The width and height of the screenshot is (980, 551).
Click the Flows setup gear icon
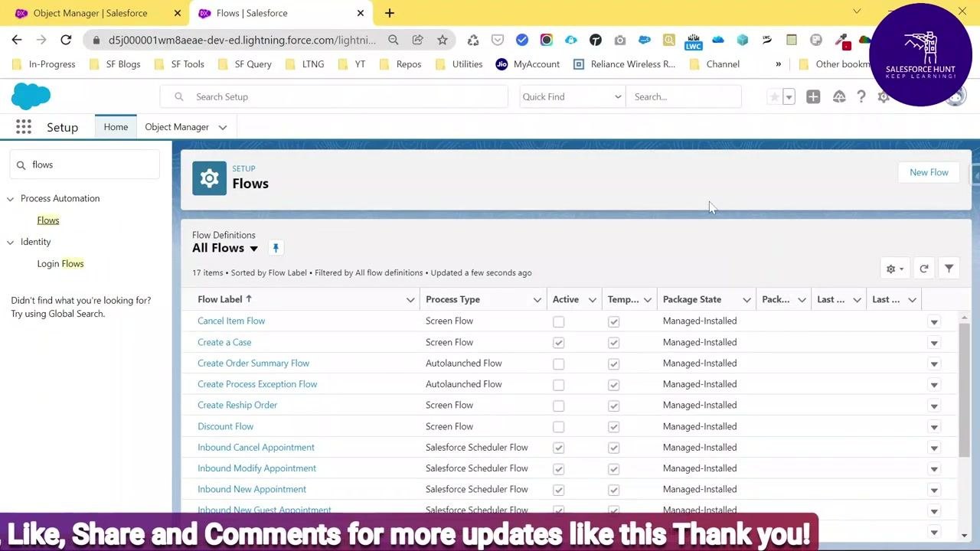(209, 178)
